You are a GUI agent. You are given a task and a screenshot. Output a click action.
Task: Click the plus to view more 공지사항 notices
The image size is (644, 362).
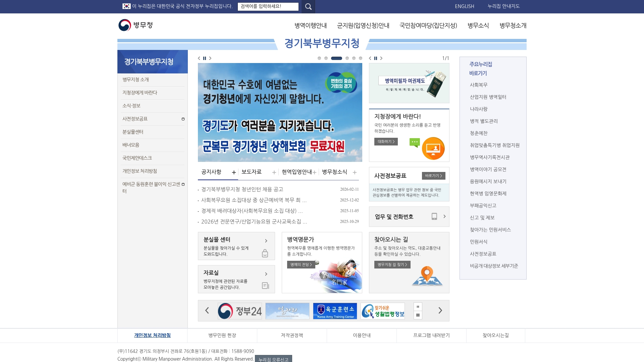[234, 172]
